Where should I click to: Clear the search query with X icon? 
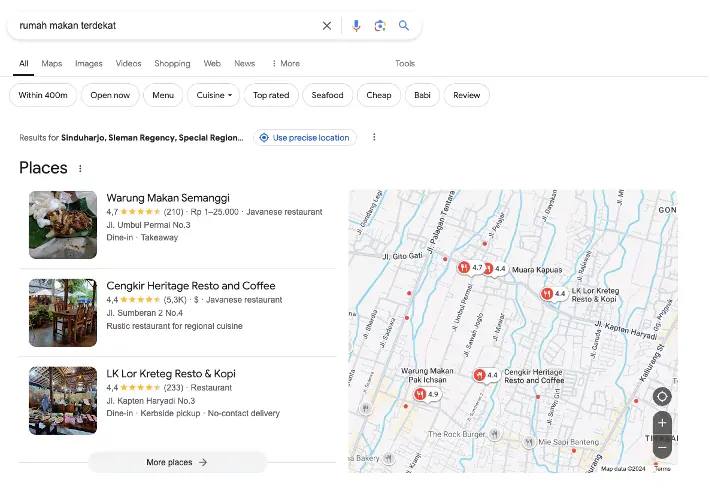[326, 26]
